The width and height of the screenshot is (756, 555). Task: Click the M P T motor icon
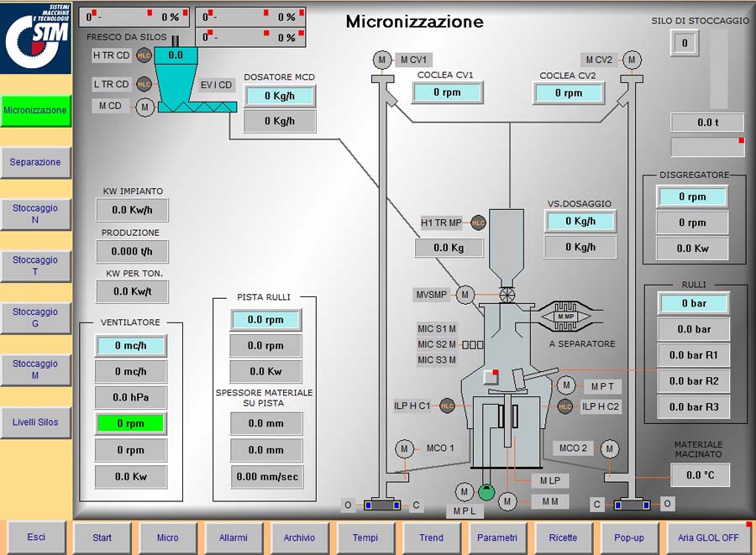[567, 385]
